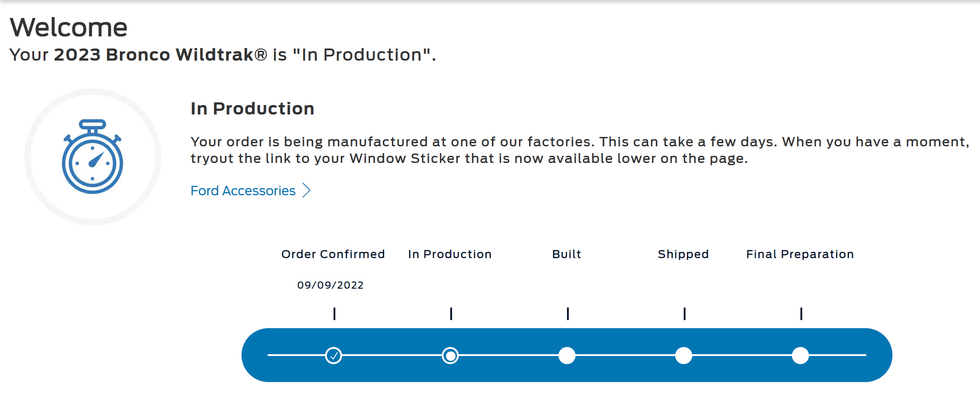The width and height of the screenshot is (980, 400).
Task: Open the Ford Accessories link
Action: [x=243, y=191]
